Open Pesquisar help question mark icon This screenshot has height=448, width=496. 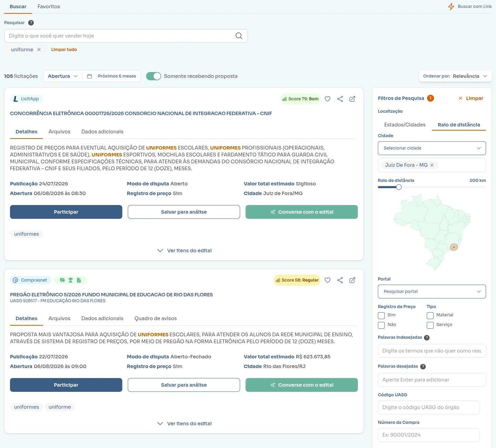point(31,23)
